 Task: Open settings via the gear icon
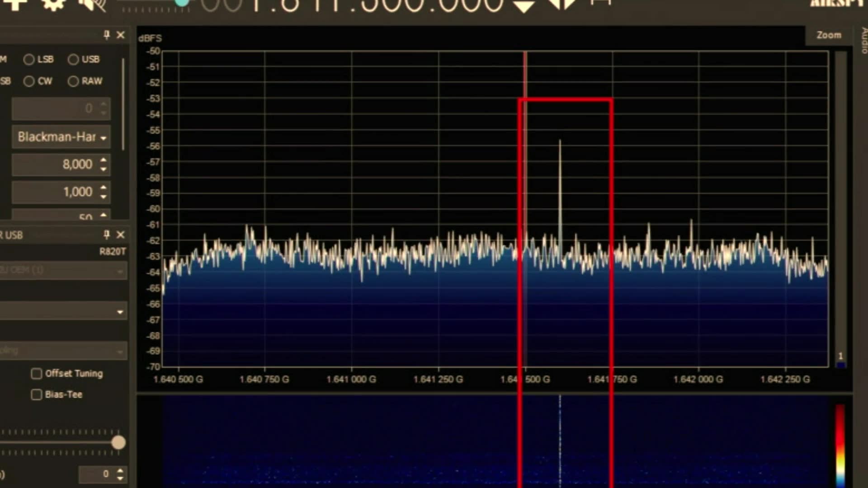click(x=53, y=5)
